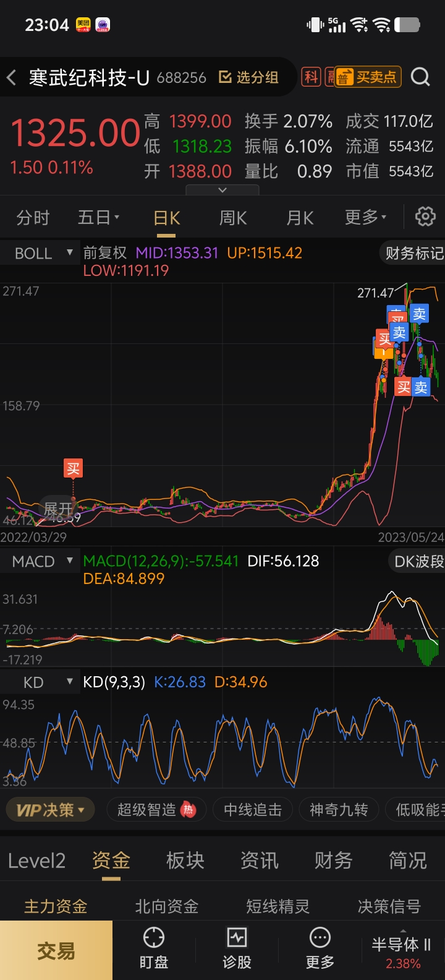Image resolution: width=445 pixels, height=980 pixels.
Task: Tap the 买 marker on the left chart
Action: [x=73, y=468]
